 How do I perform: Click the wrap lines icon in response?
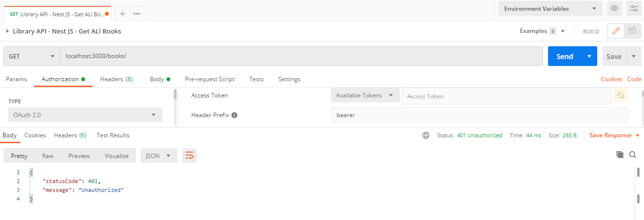[190, 156]
